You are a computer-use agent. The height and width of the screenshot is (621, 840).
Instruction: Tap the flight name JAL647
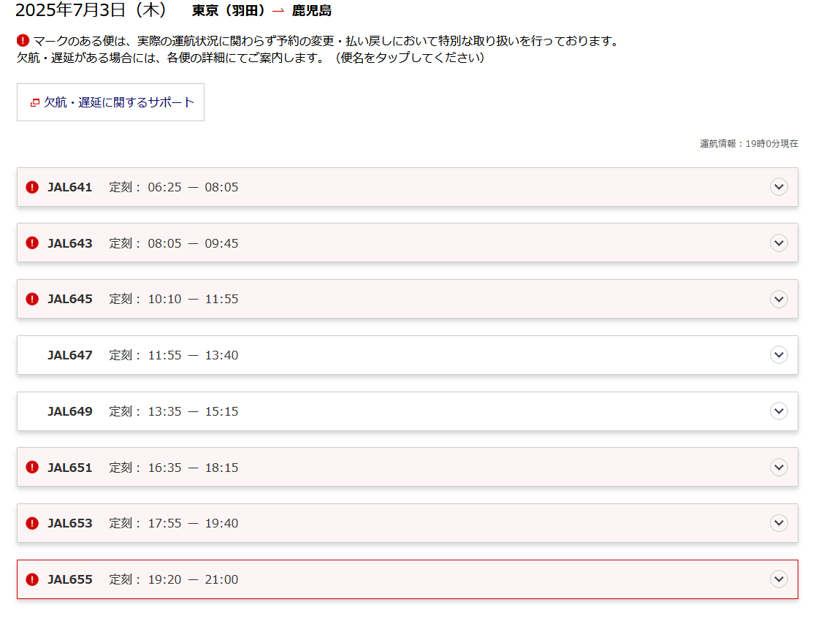coord(69,355)
